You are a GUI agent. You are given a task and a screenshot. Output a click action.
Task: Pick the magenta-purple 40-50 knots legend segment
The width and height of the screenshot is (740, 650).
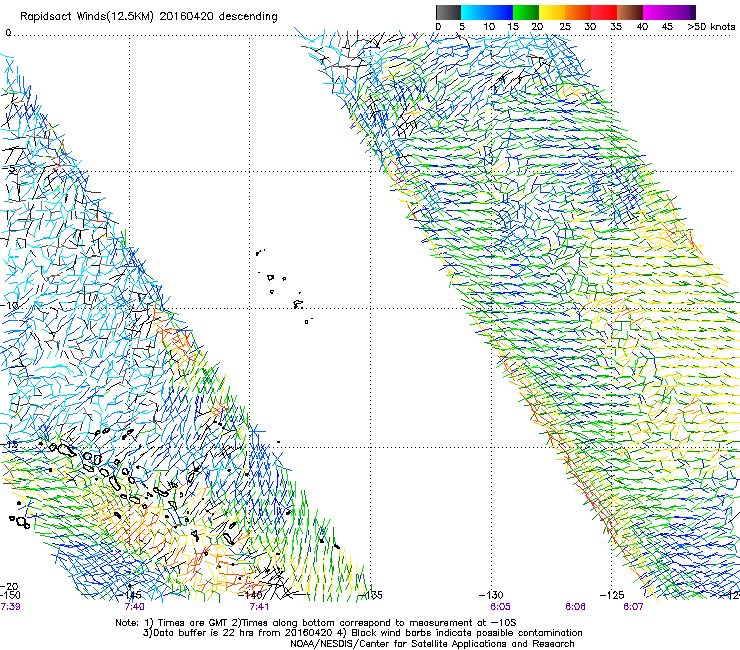[669, 12]
